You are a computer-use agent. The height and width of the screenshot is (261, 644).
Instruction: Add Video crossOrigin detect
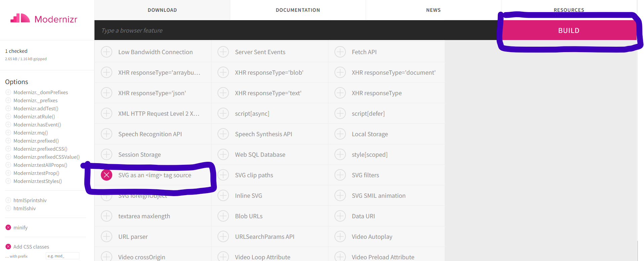point(107,257)
